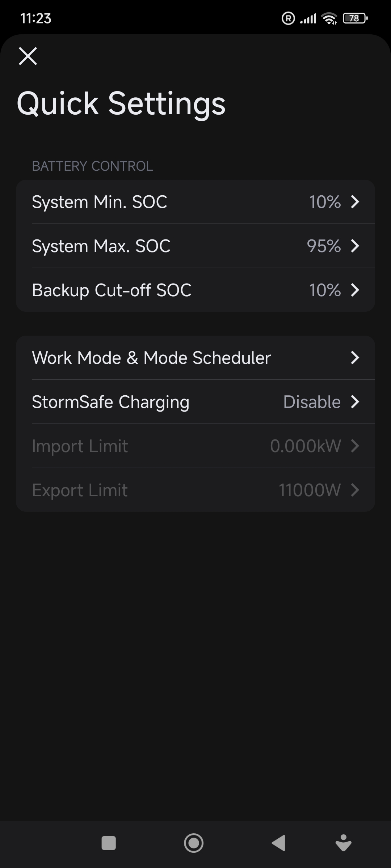This screenshot has width=391, height=868.
Task: Tap the registered R status icon
Action: click(288, 18)
